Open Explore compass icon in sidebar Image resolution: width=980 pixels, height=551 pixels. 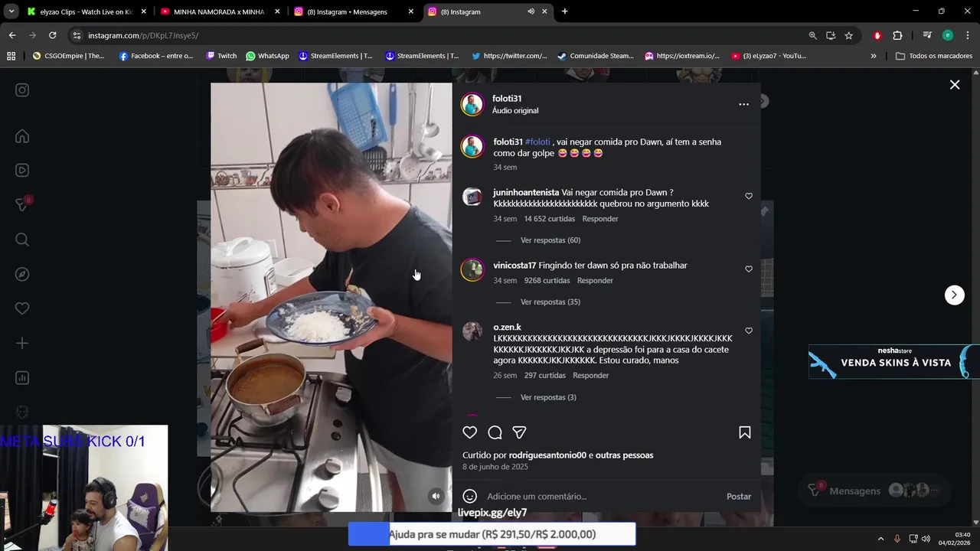click(x=22, y=274)
